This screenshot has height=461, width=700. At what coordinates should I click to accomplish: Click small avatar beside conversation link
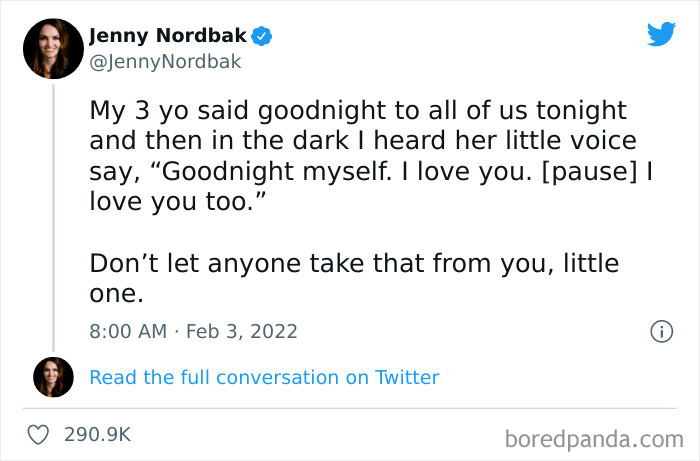pyautogui.click(x=53, y=377)
